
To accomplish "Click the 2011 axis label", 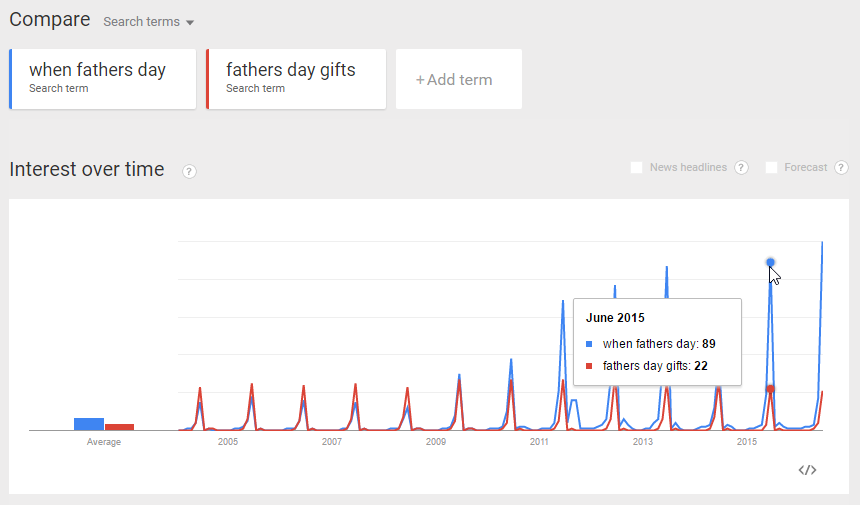I will pos(539,441).
